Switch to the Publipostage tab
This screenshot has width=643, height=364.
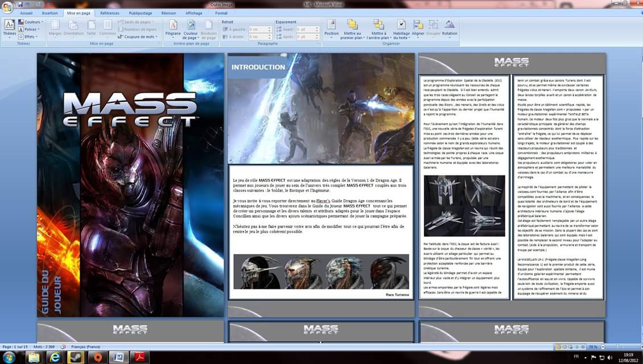click(x=140, y=13)
